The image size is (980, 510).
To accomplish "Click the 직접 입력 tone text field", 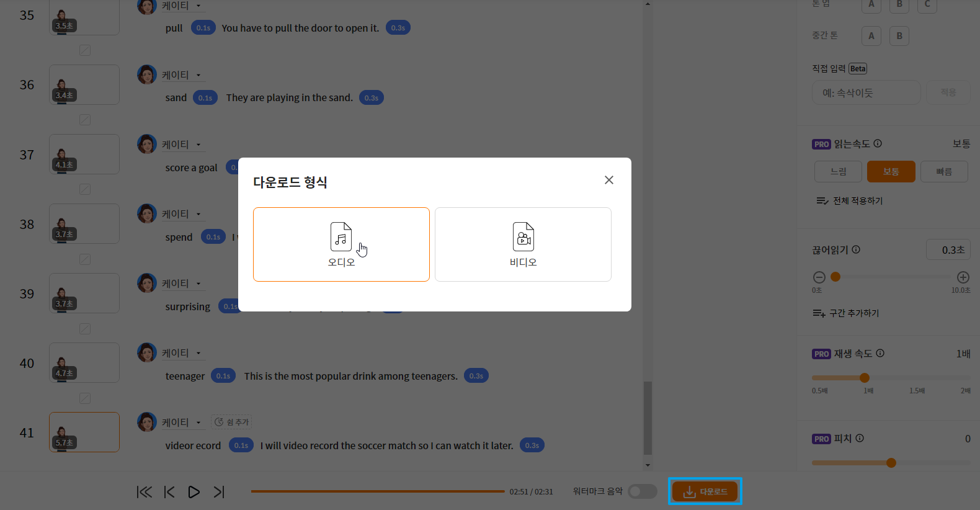I will [x=866, y=92].
